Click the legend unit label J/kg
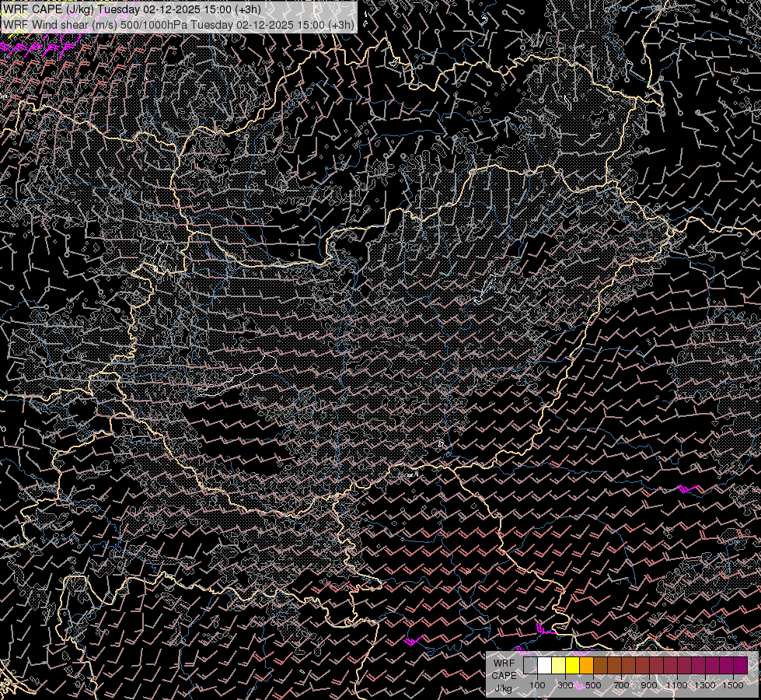The width and height of the screenshot is (761, 700). coord(503,688)
